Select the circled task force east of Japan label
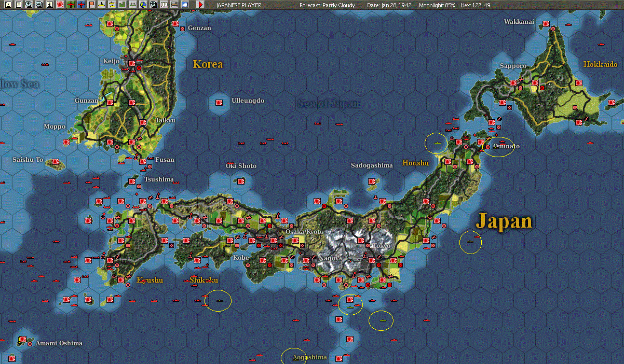Screen dimensions: 624x364 tap(470, 242)
